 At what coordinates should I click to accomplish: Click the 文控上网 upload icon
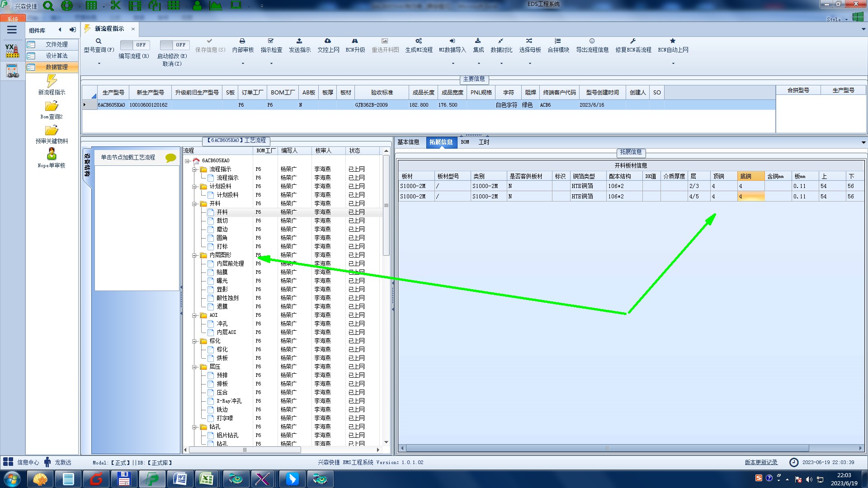click(x=328, y=41)
